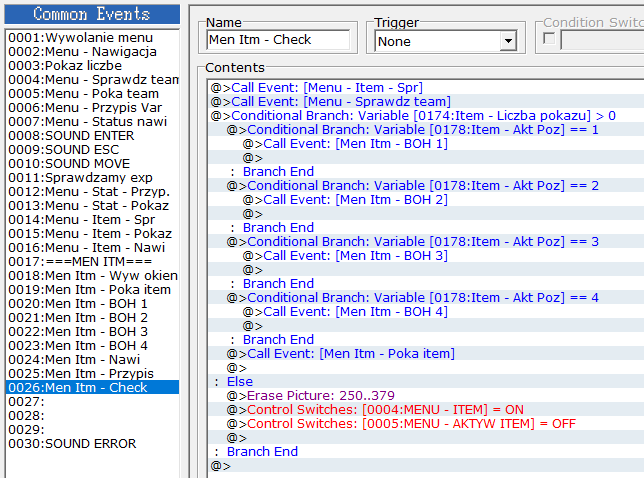Select Conditional Branch Akt Poz == 2
Image resolution: width=644 pixels, height=478 pixels.
pos(426,185)
